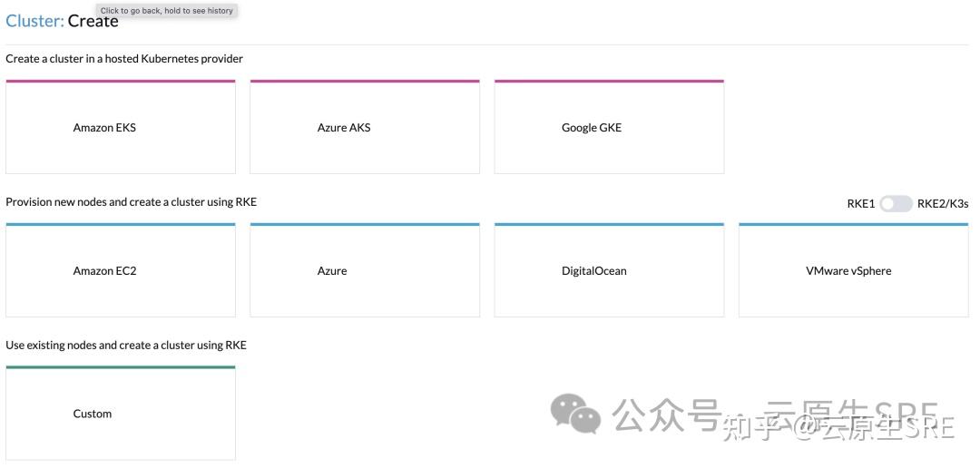980x468 pixels.
Task: Click the 'Click to go back' tooltip
Action: tap(167, 11)
